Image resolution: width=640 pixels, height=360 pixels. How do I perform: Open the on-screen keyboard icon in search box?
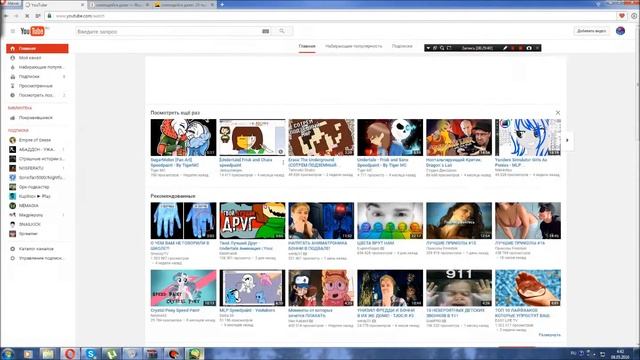[x=266, y=31]
